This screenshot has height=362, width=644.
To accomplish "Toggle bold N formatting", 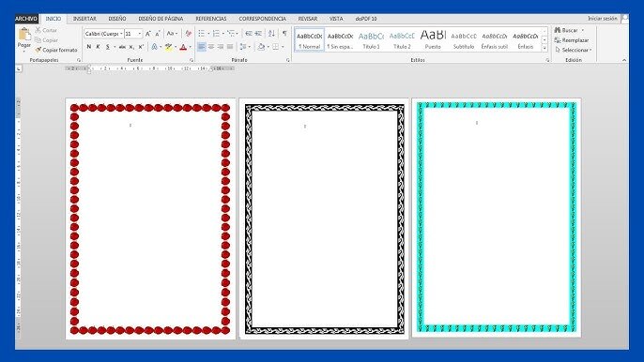I will pyautogui.click(x=88, y=47).
